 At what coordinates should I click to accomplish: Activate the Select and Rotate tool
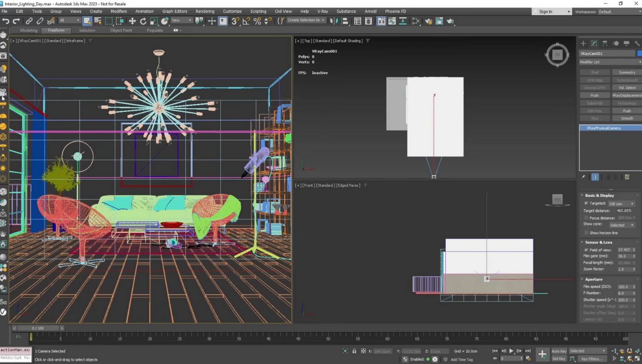pos(143,21)
